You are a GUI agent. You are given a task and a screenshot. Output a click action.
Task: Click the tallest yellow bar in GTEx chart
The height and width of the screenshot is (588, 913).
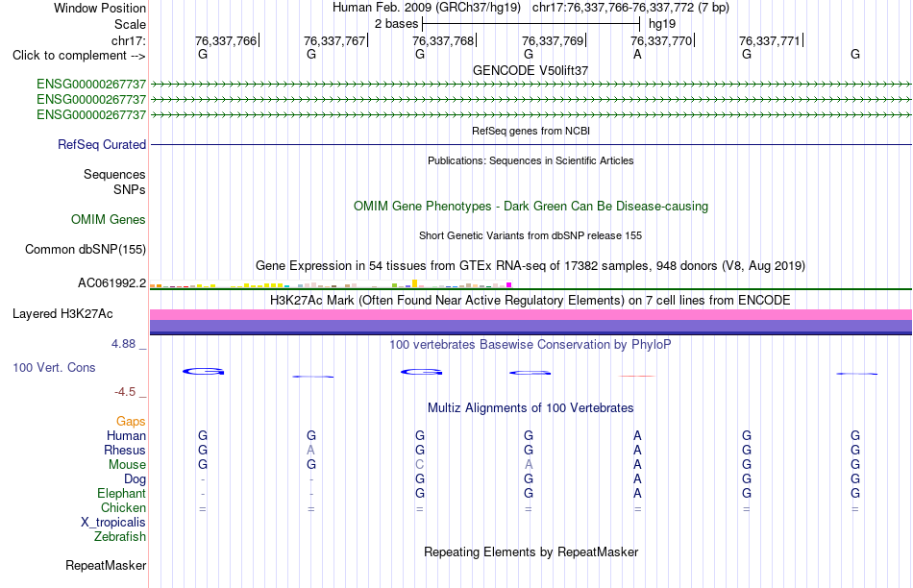414,283
